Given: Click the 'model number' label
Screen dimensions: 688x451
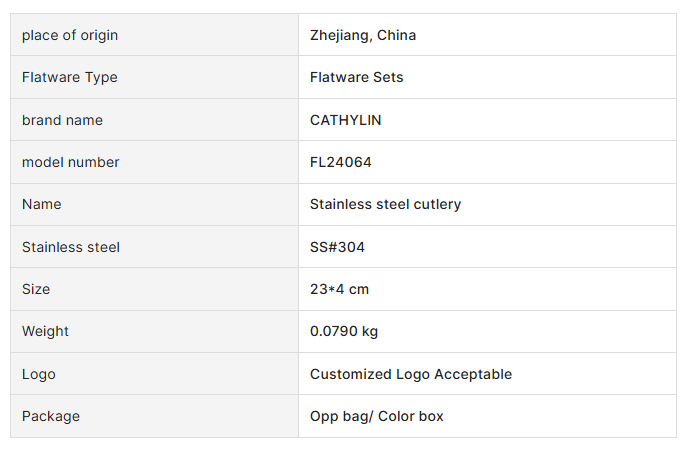Looking at the screenshot, I should (71, 162).
